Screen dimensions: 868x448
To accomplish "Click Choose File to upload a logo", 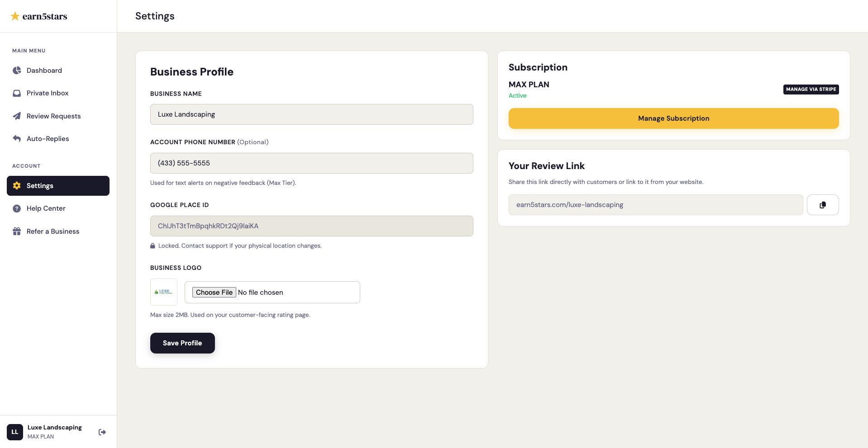I will click(214, 292).
